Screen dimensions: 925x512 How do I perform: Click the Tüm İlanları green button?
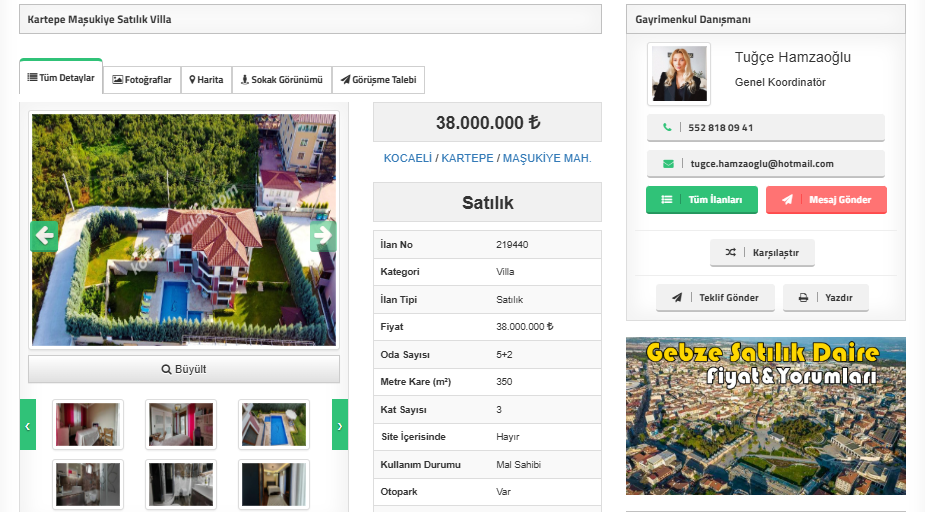(701, 200)
